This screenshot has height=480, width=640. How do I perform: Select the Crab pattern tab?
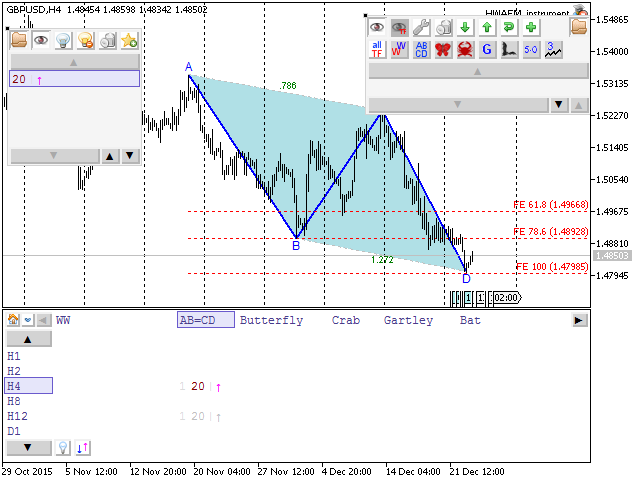click(346, 320)
